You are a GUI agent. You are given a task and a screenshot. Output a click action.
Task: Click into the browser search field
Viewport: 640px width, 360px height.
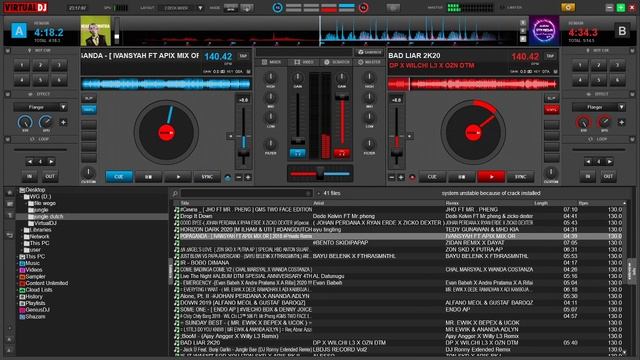[x=246, y=193]
